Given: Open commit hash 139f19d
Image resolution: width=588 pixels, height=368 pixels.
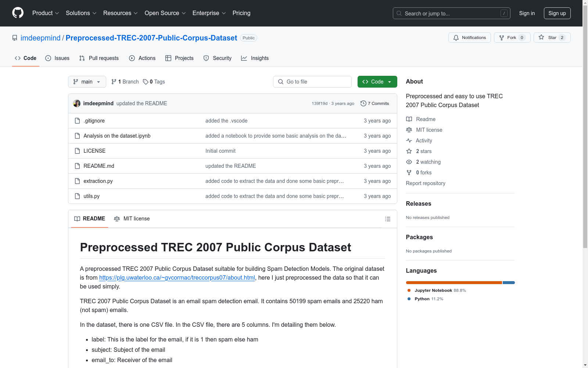Looking at the screenshot, I should [x=319, y=103].
